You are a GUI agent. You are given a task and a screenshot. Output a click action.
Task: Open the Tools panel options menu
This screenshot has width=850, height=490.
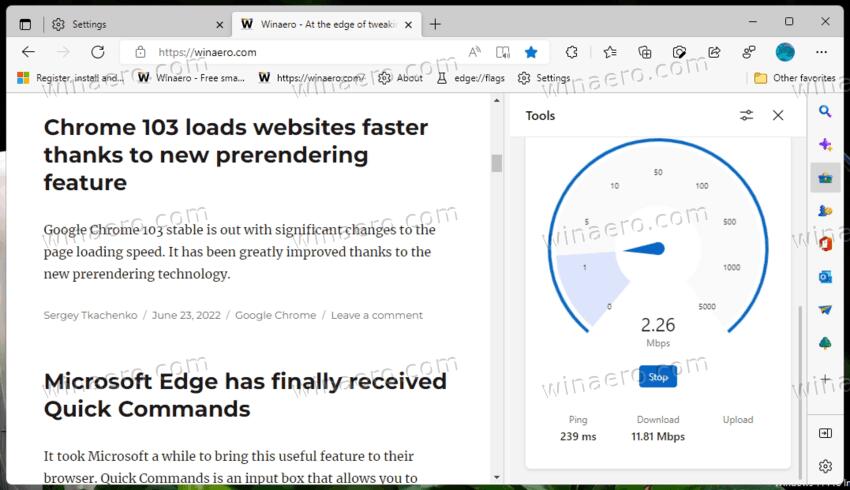coord(746,116)
